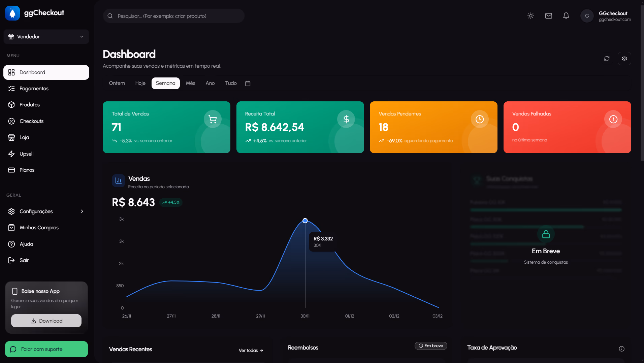
Task: Click the Minhas Compras bag icon
Action: coord(11,228)
